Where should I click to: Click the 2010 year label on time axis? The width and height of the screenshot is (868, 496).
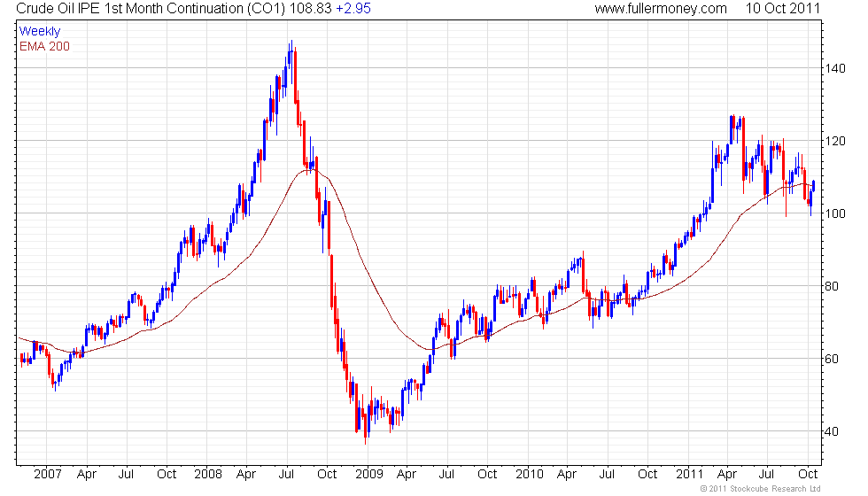[x=530, y=474]
